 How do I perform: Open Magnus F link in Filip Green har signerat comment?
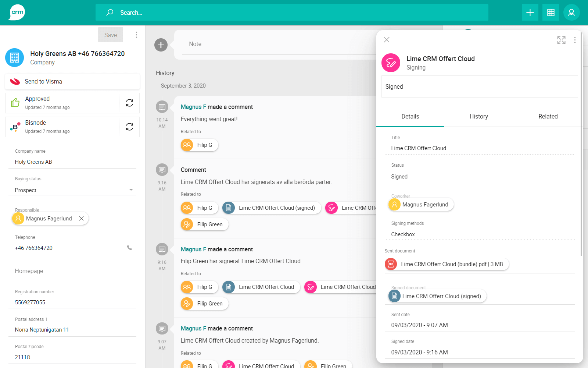pos(193,250)
